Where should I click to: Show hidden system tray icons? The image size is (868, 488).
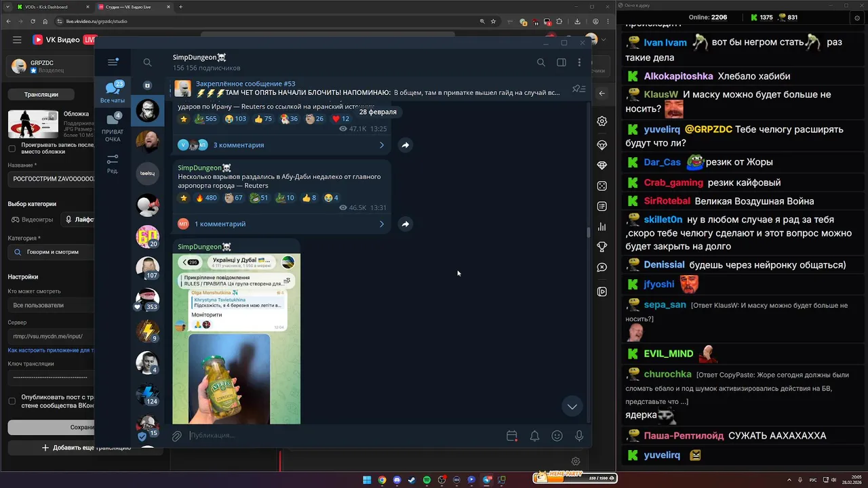click(789, 480)
